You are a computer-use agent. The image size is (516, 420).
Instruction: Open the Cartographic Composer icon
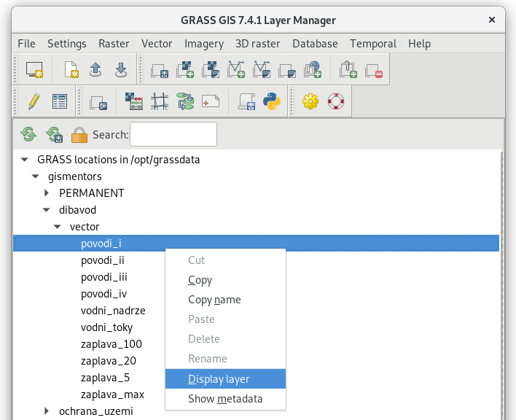(x=211, y=101)
